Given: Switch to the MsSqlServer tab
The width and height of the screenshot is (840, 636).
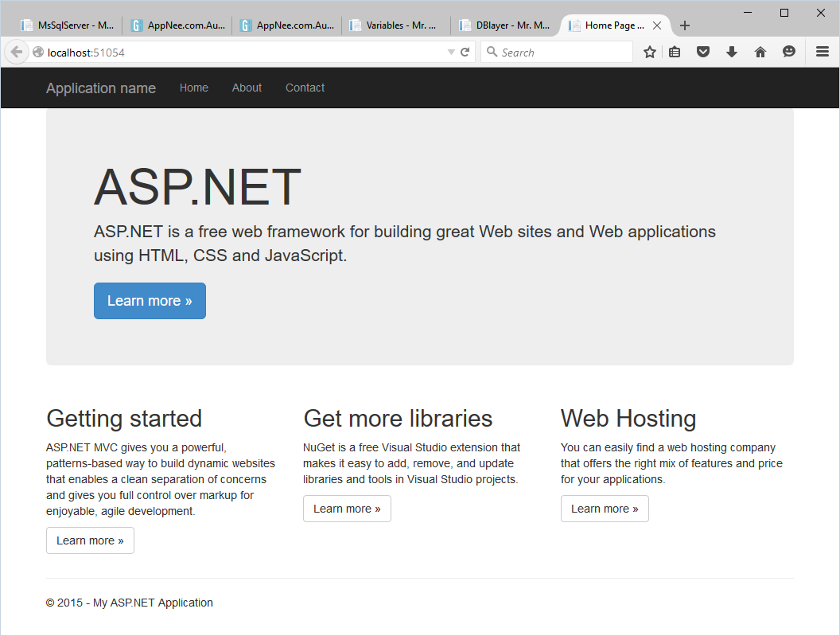Looking at the screenshot, I should 68,25.
